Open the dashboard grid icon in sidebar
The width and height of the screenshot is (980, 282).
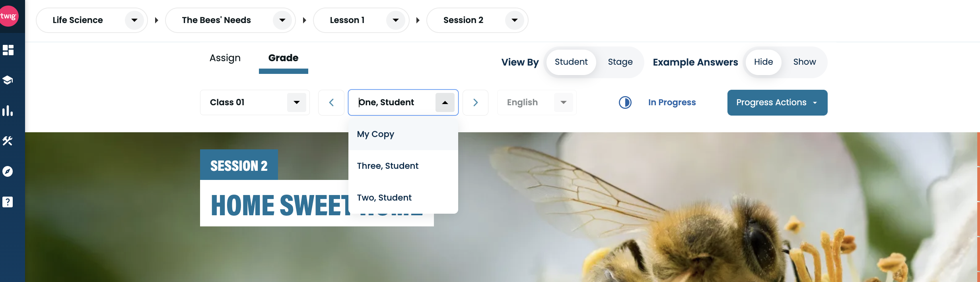coord(8,50)
